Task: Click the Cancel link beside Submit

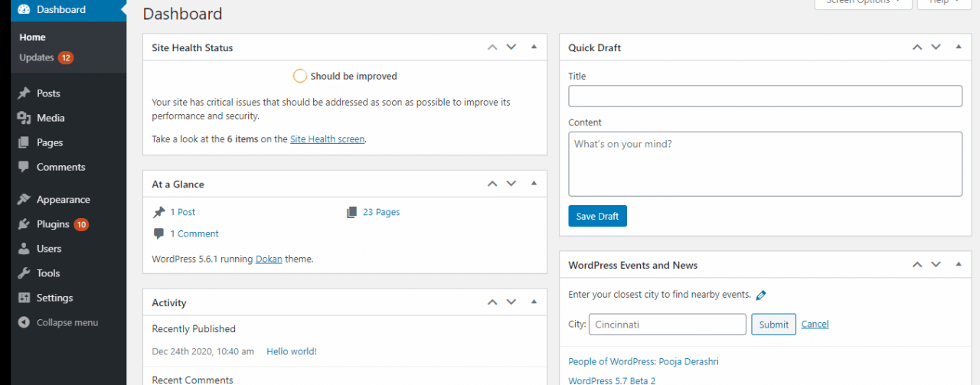Action: 815,325
